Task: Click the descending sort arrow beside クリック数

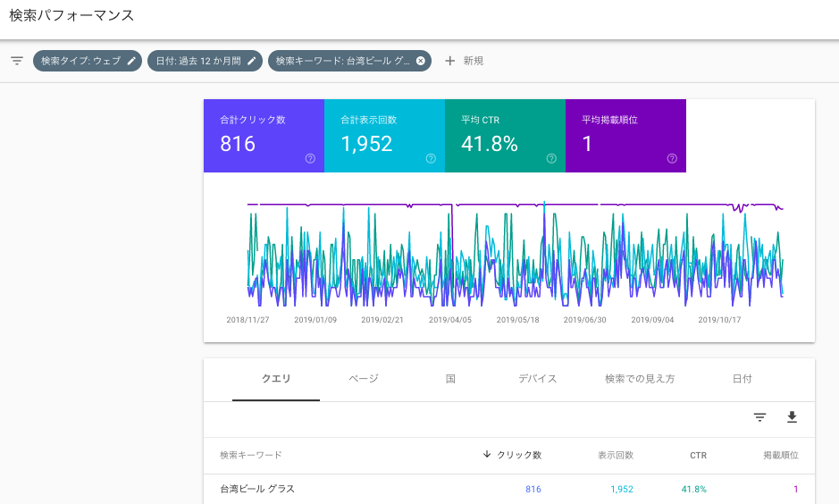Action: [487, 454]
